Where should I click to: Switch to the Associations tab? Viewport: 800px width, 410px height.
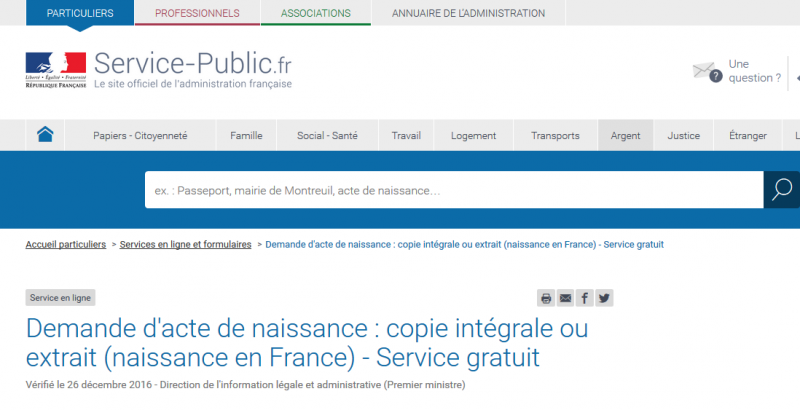[x=316, y=13]
